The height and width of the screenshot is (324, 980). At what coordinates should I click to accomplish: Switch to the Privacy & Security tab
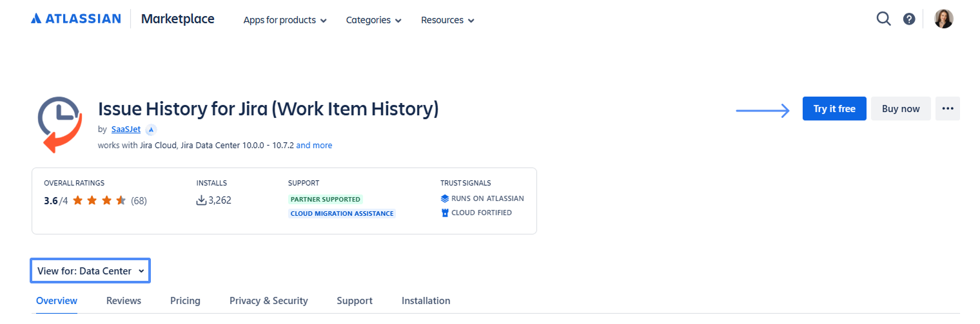(x=269, y=301)
